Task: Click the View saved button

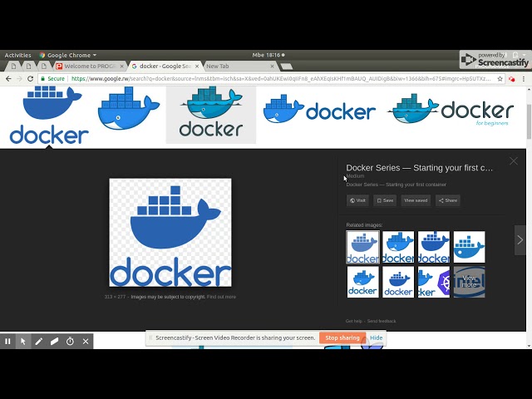Action: click(x=416, y=200)
